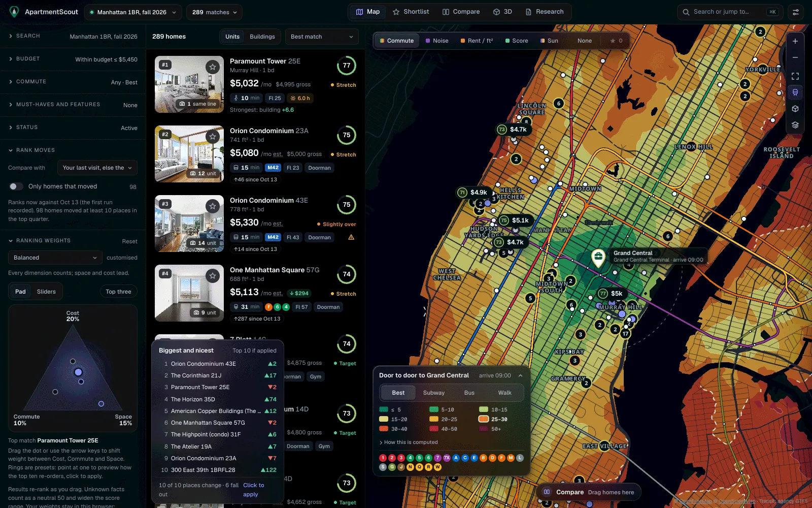
Task: Select the Subway commute mode tab
Action: [434, 393]
